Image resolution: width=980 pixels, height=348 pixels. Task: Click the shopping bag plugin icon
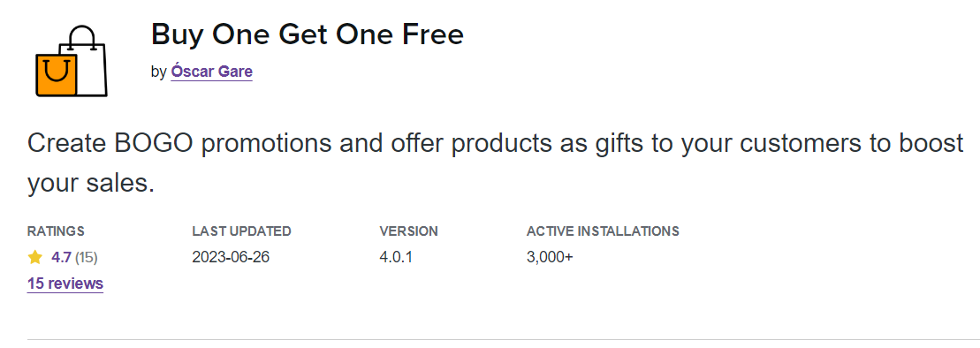[72, 61]
